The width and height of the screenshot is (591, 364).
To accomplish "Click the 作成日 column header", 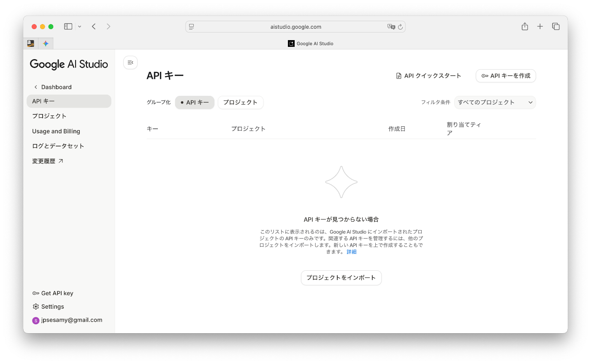I will 397,129.
